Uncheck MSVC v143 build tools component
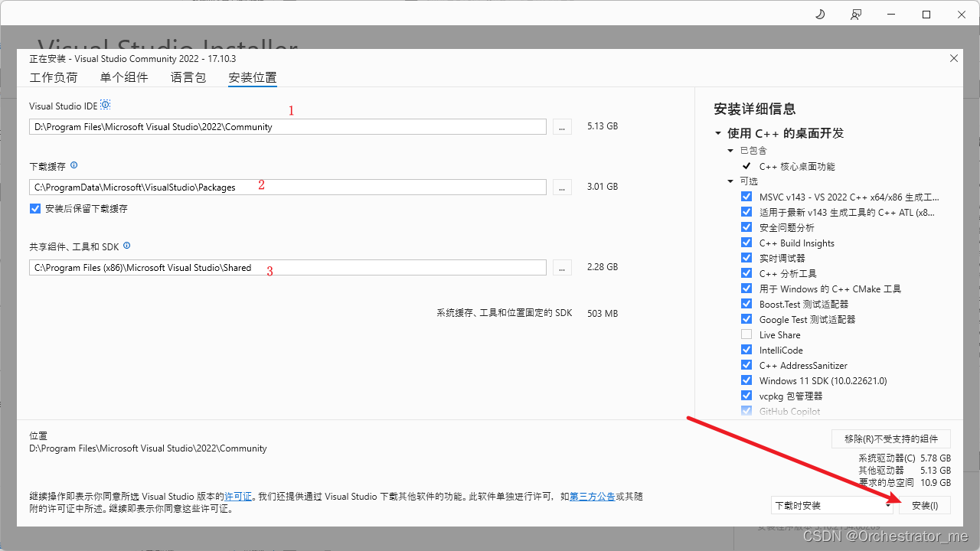 pos(746,197)
